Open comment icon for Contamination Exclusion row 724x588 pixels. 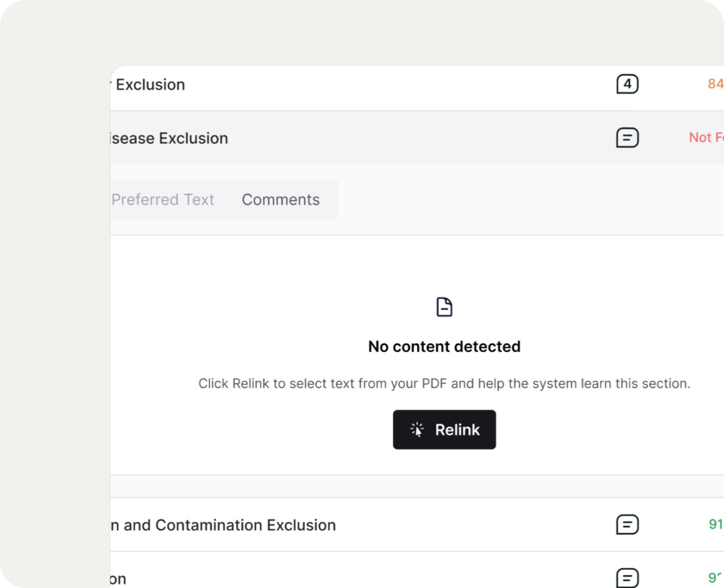click(x=627, y=524)
